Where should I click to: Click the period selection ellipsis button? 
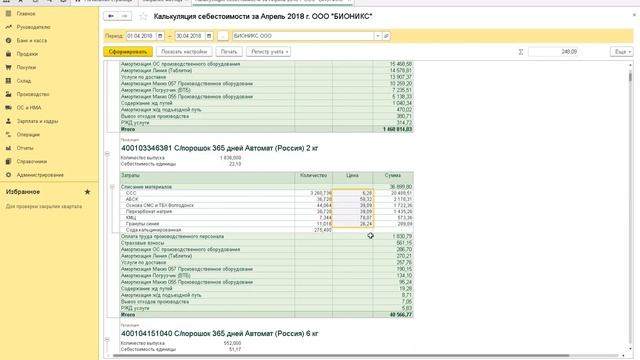[x=222, y=36]
